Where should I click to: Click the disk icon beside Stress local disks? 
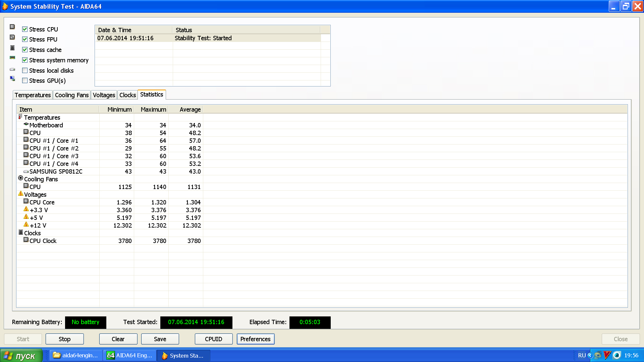point(12,69)
